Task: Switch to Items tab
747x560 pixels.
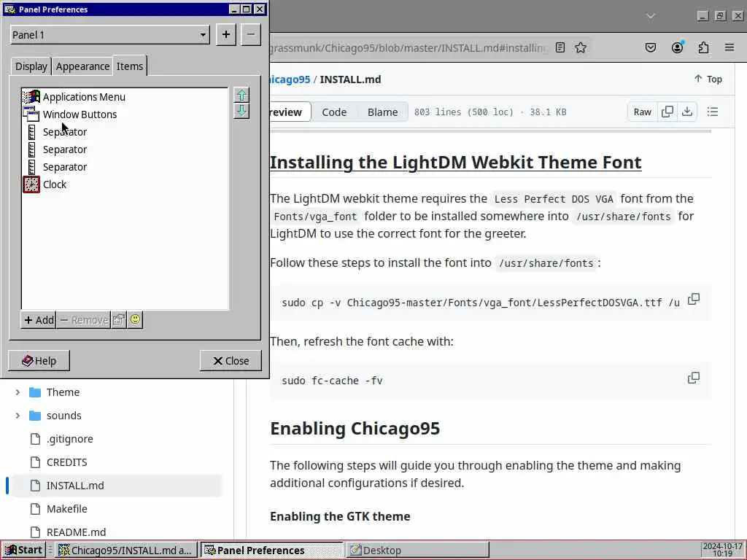Action: (x=130, y=66)
